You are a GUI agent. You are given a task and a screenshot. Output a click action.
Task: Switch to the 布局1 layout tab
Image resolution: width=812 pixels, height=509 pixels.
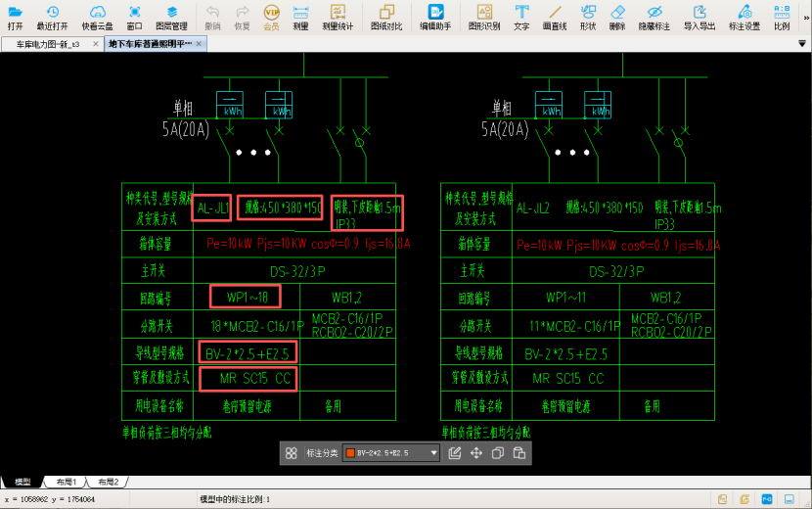point(66,482)
